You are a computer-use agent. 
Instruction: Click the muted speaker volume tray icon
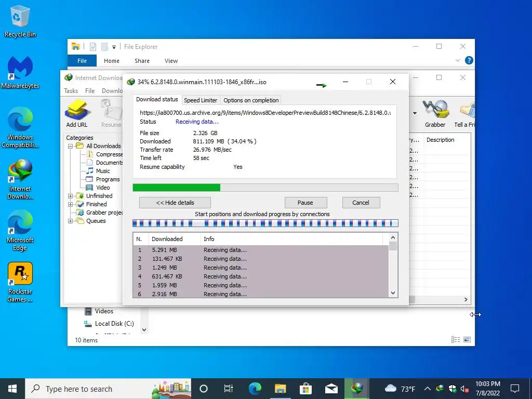click(x=464, y=389)
